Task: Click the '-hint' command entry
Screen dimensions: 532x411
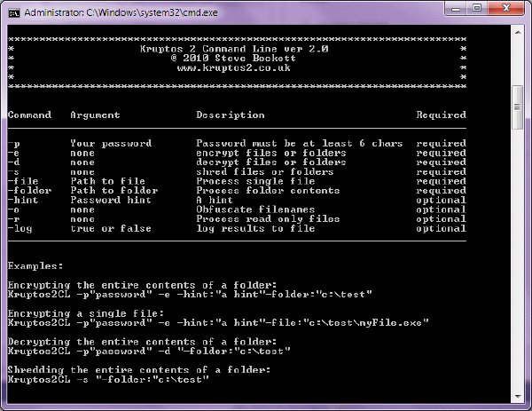Action: [x=23, y=200]
